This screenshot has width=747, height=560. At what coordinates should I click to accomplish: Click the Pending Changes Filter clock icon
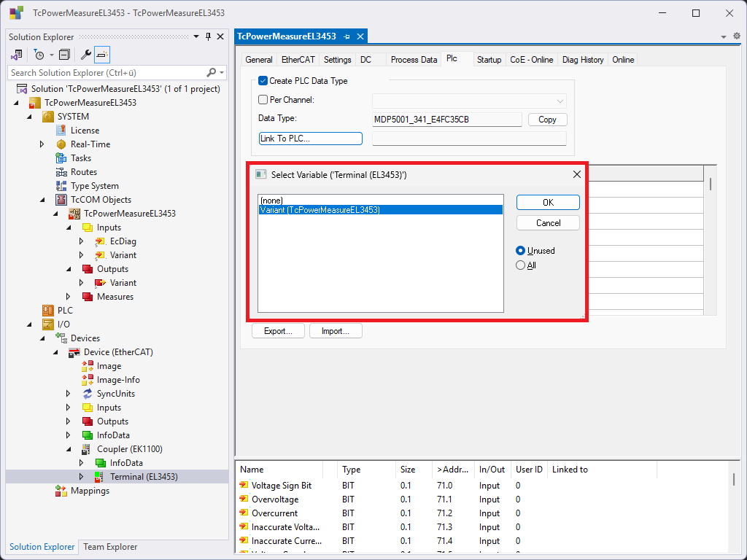coord(39,55)
